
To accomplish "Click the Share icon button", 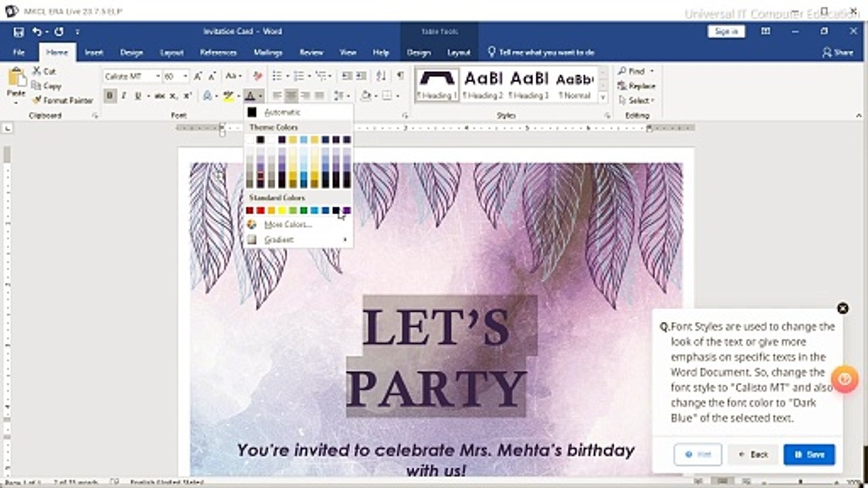I will (x=837, y=52).
